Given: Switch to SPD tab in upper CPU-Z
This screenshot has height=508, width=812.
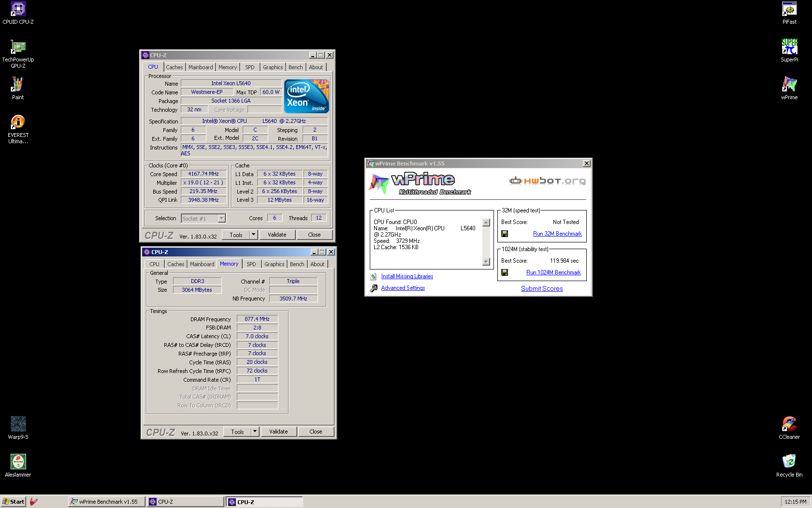Looking at the screenshot, I should click(250, 67).
